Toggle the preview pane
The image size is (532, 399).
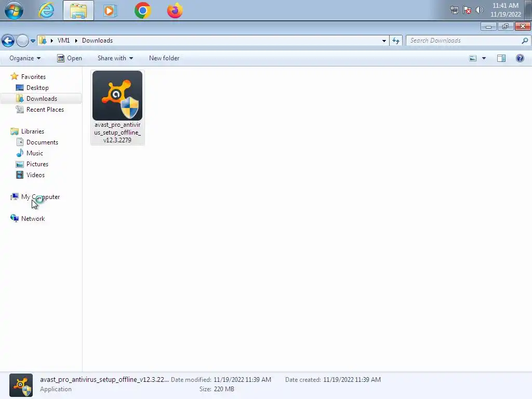pyautogui.click(x=501, y=58)
